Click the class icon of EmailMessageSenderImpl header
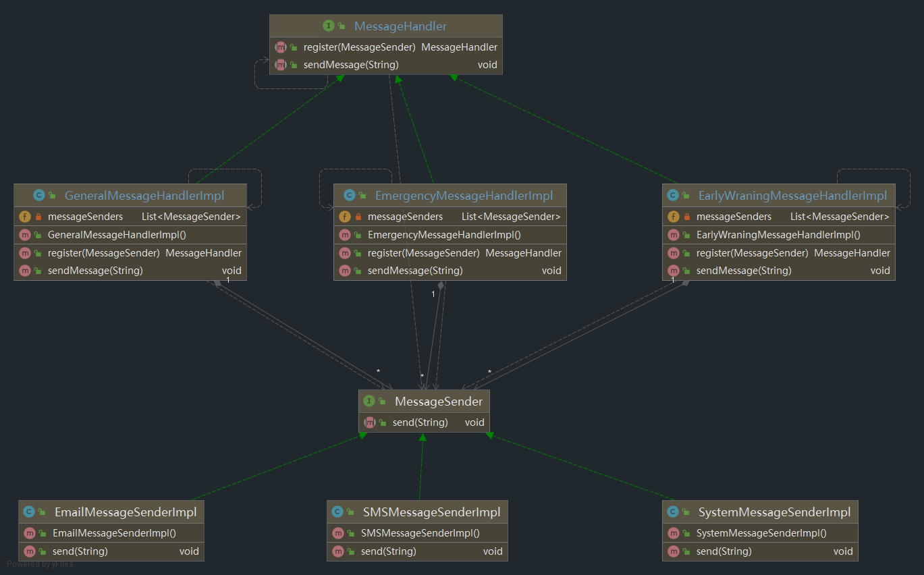Screen dimensions: 924x575 pyautogui.click(x=29, y=512)
